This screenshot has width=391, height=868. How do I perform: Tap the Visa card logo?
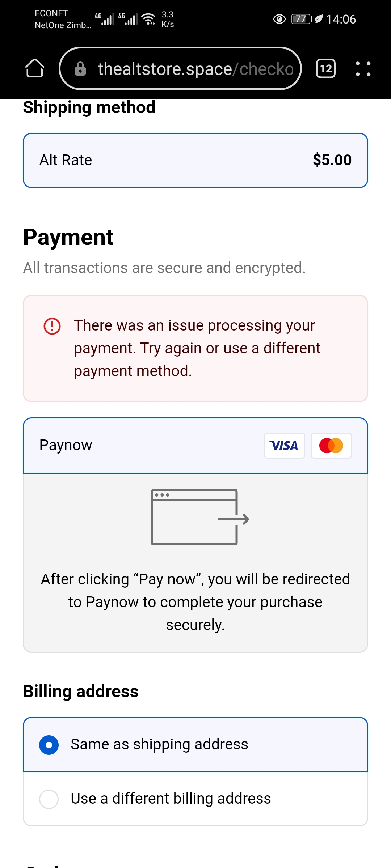tap(285, 446)
